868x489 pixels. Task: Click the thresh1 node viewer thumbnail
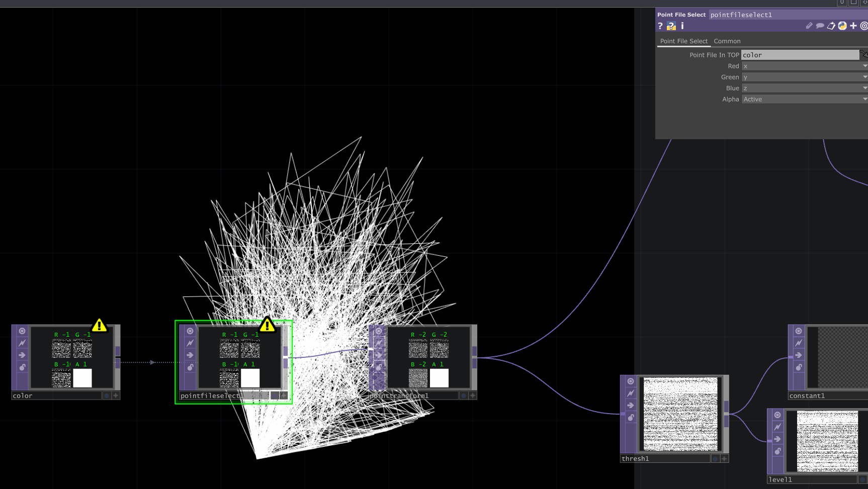(680, 414)
